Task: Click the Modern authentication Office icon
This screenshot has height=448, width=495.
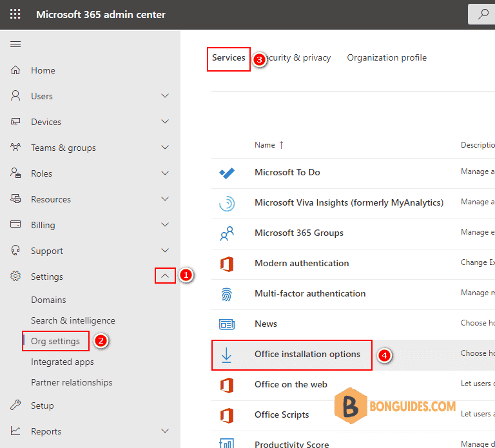Action: (x=227, y=264)
